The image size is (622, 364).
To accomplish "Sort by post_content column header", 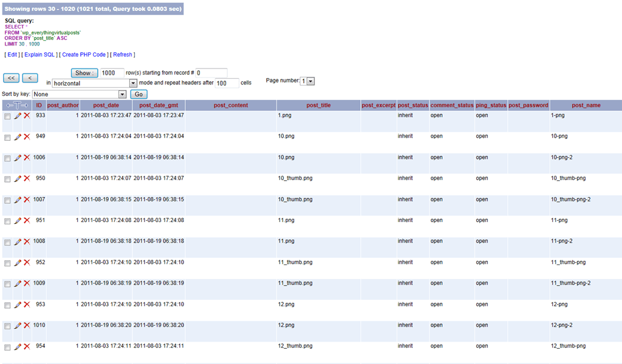I will tap(230, 106).
